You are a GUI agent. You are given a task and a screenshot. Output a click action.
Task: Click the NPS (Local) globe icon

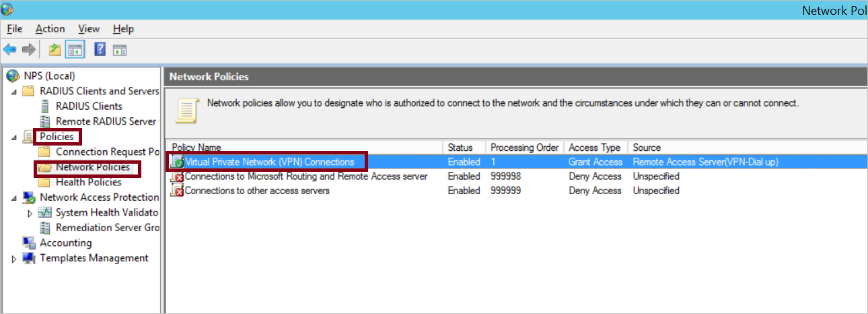pos(13,76)
